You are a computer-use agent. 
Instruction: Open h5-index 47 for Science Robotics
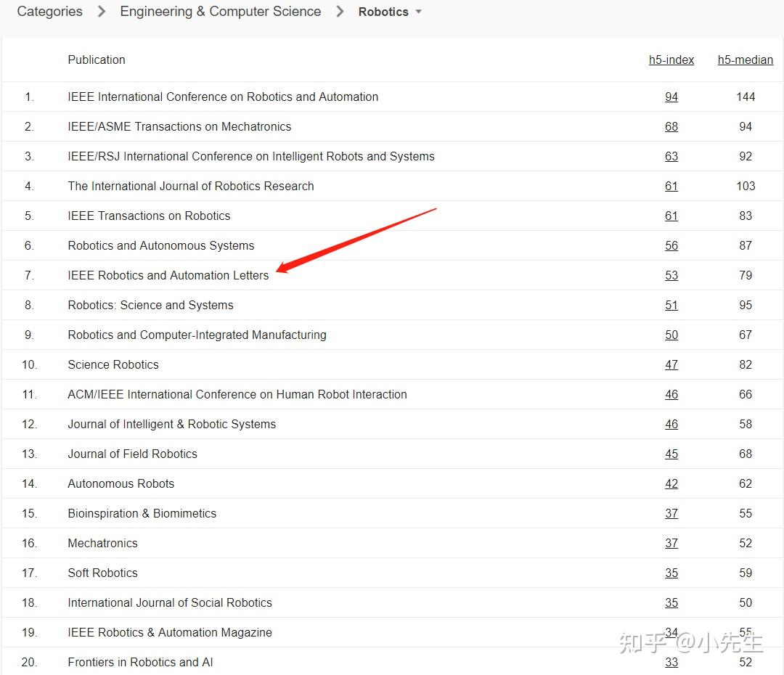coord(671,364)
